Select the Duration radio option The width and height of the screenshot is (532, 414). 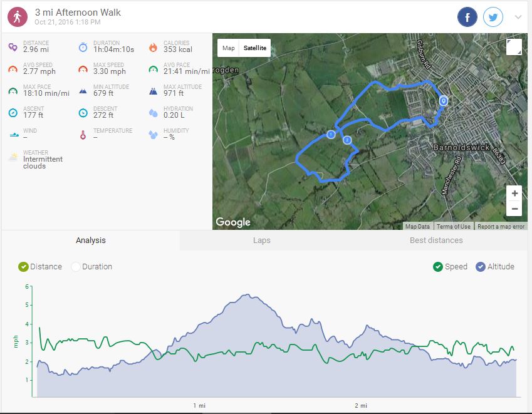[x=76, y=267]
